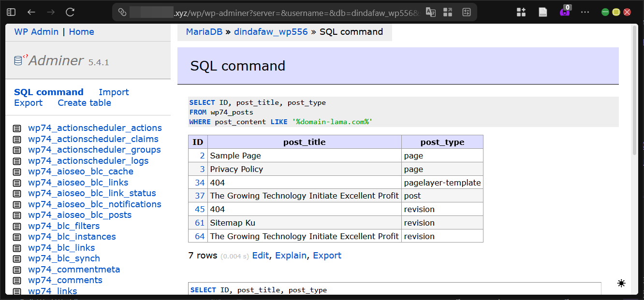Click the translate icon in address bar

coord(430,12)
